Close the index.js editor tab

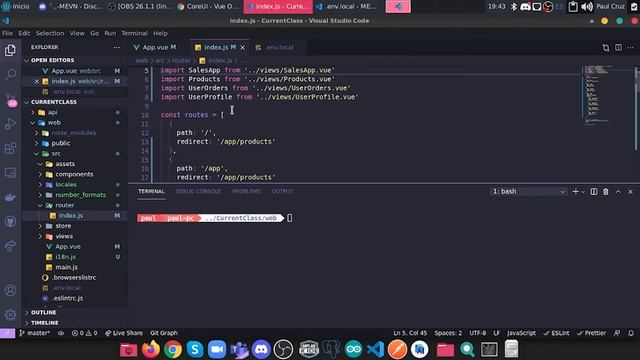click(x=242, y=48)
